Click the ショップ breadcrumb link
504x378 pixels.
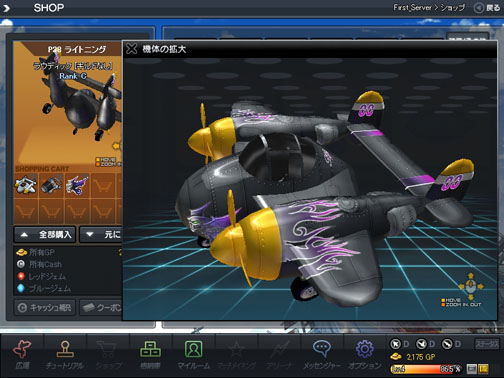click(453, 8)
